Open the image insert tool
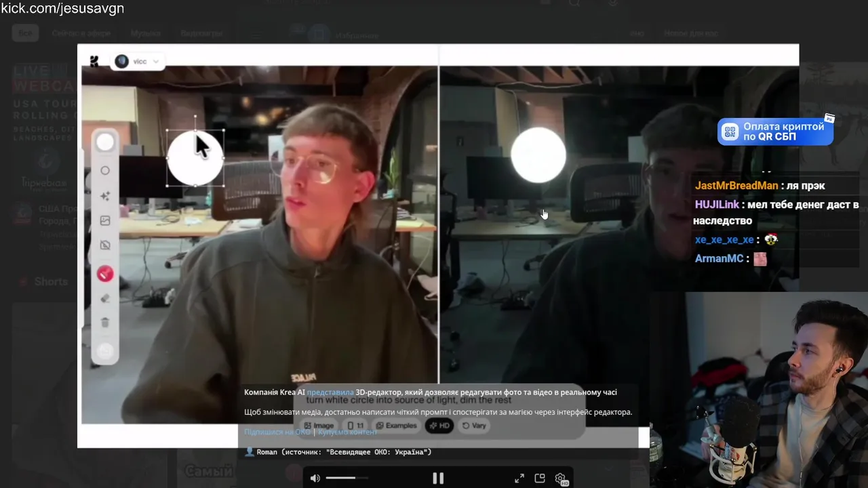868x488 pixels. tap(105, 221)
